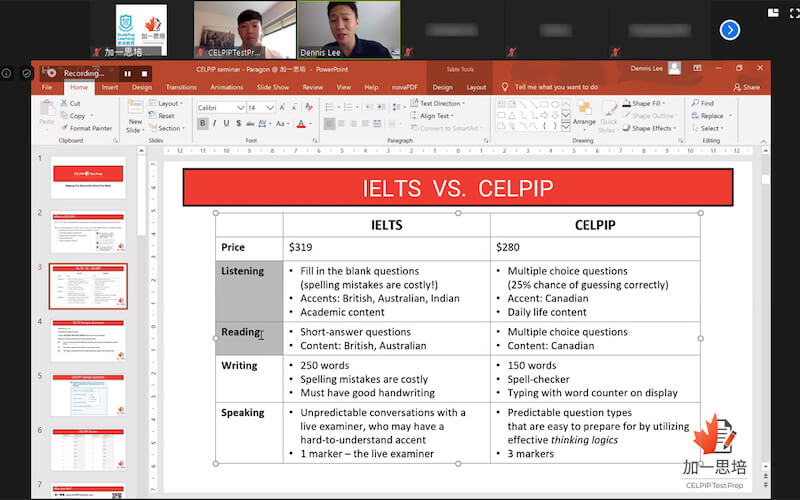Toggle bold formatting in the ribbon
The height and width of the screenshot is (500, 800).
click(203, 124)
